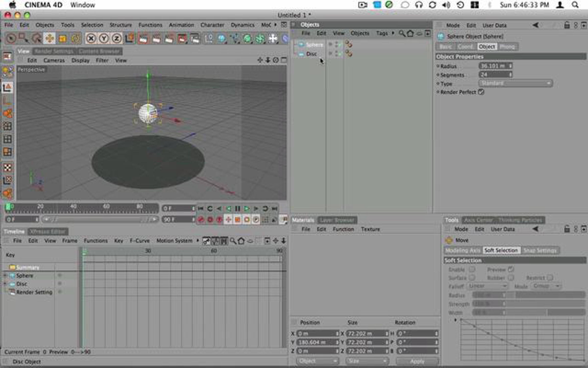Open the green array modeling icon
588x368 pixels.
pos(260,39)
